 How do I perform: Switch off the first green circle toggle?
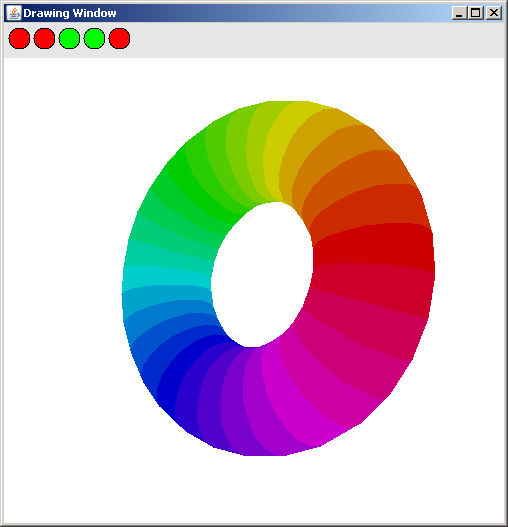click(x=69, y=39)
